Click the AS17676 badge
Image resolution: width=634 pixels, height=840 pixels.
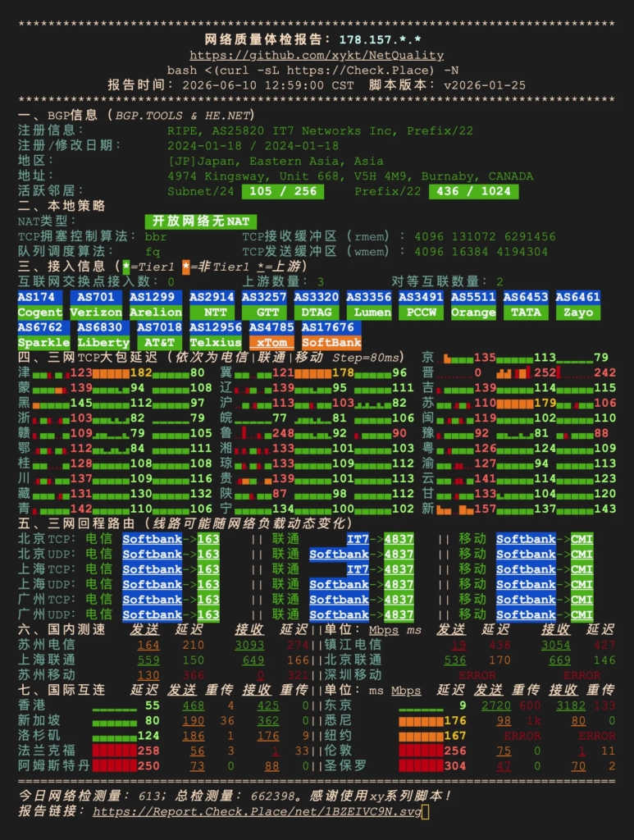[x=331, y=327]
